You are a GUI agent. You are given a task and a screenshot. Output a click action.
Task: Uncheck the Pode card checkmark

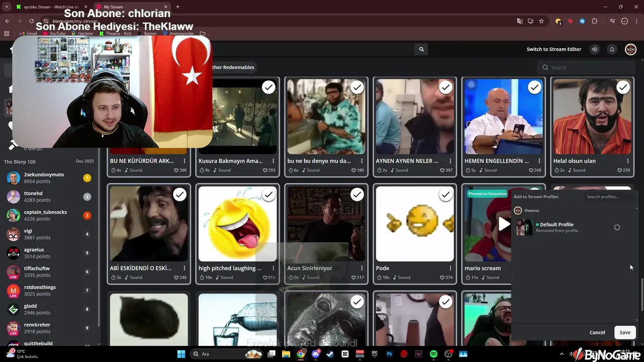pyautogui.click(x=446, y=195)
